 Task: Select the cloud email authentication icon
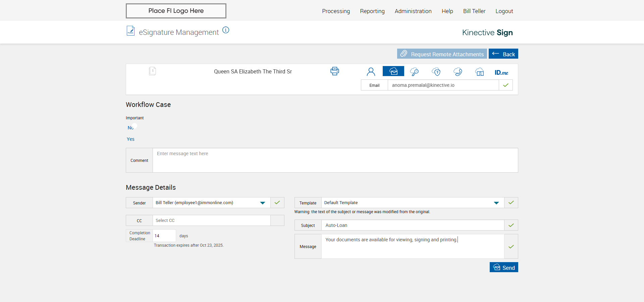tap(393, 71)
